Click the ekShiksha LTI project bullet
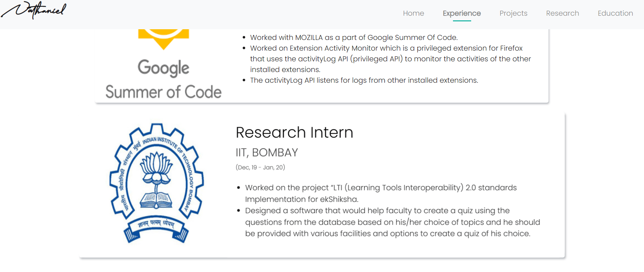 381,193
